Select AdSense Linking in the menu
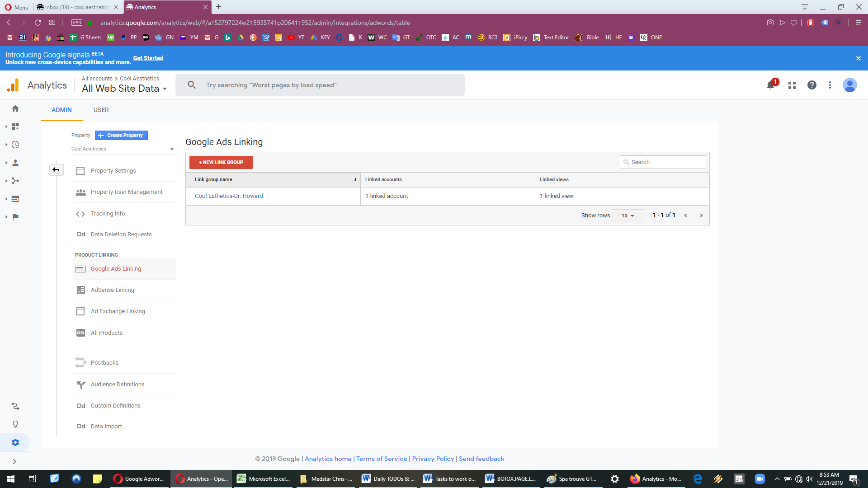 click(113, 290)
